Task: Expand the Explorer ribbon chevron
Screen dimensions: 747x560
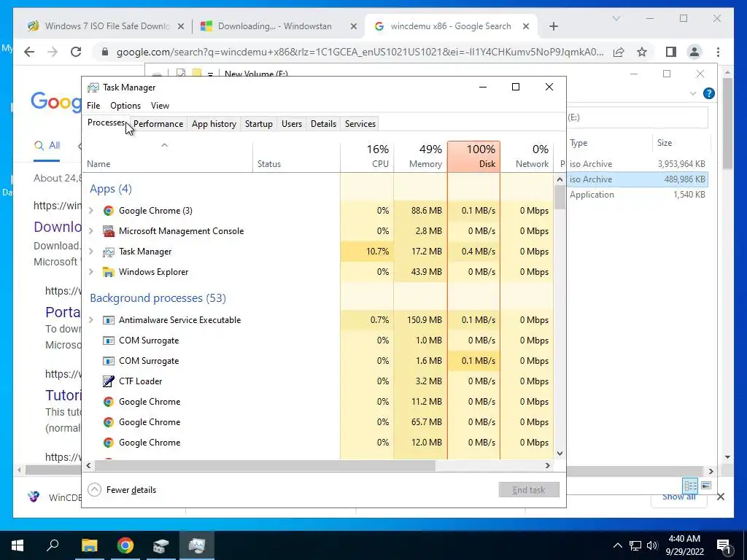Action: (x=693, y=93)
